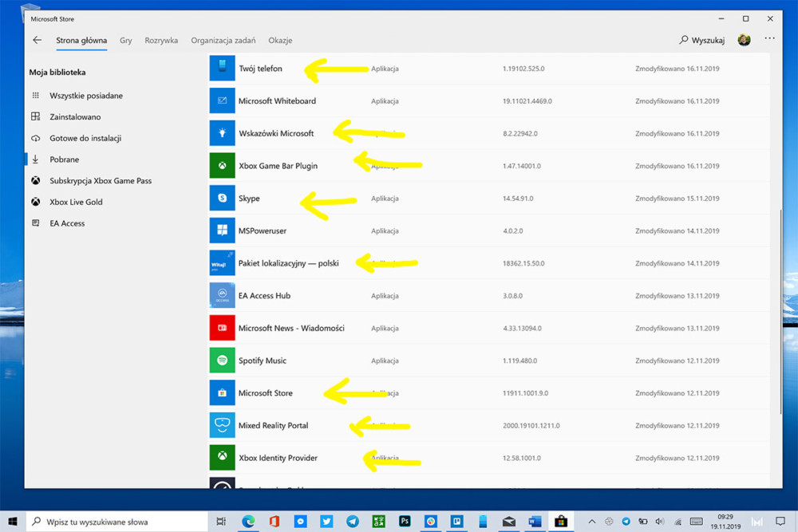This screenshot has height=532, width=798.
Task: Open the Rozrywka tab
Action: click(161, 40)
